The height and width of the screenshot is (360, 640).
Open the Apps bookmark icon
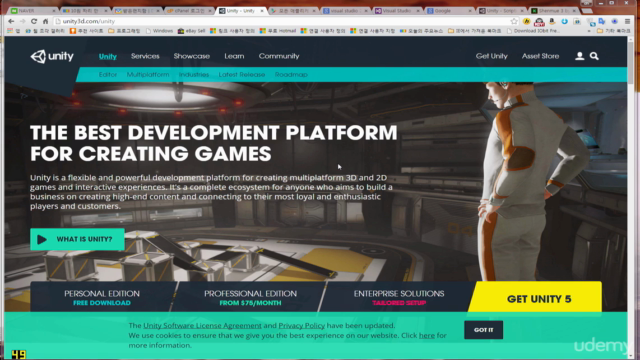coord(13,31)
